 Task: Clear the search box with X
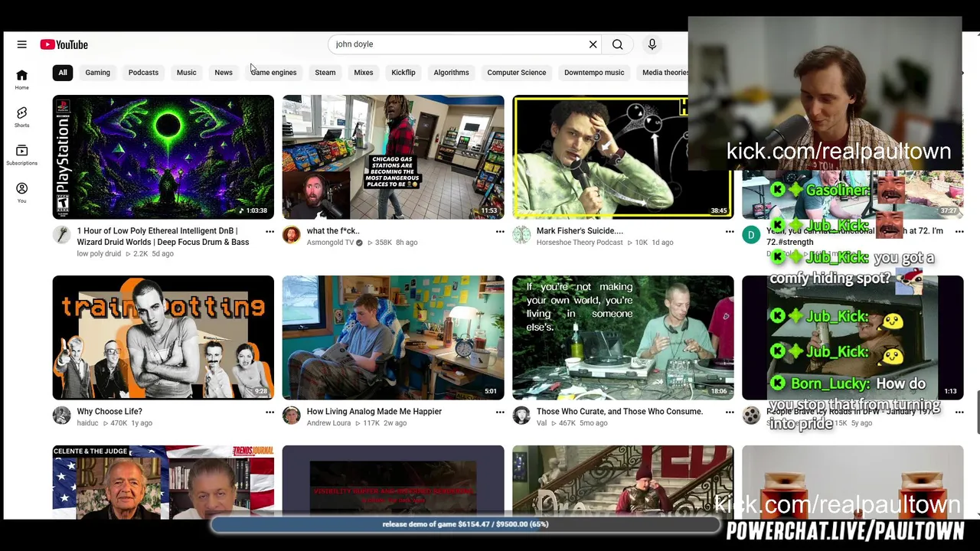coord(593,44)
